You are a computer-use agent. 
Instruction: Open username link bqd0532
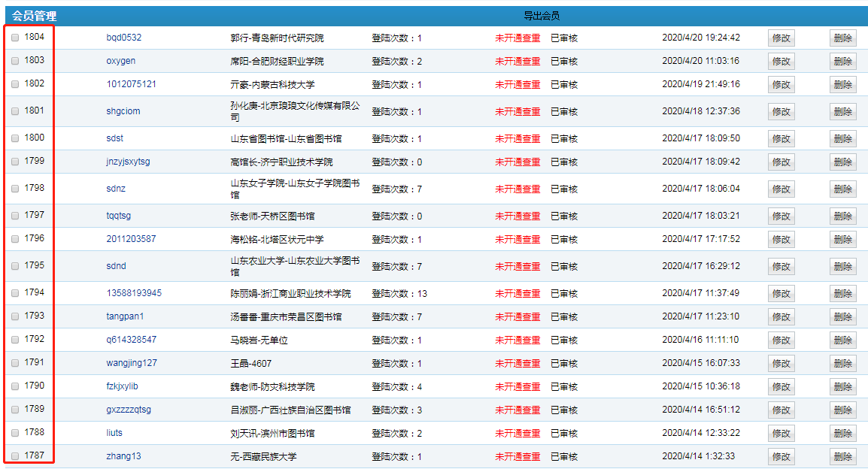124,38
